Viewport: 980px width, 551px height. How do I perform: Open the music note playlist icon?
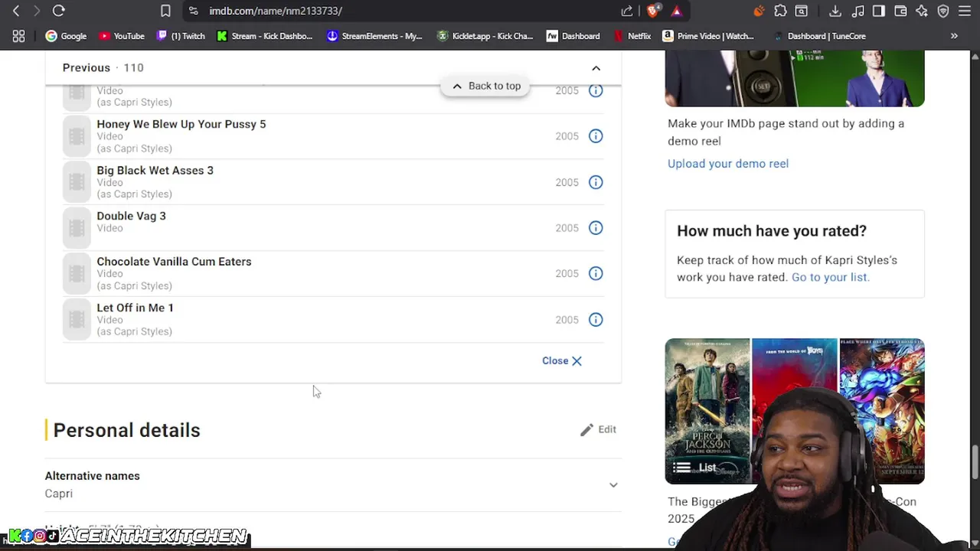tap(857, 11)
